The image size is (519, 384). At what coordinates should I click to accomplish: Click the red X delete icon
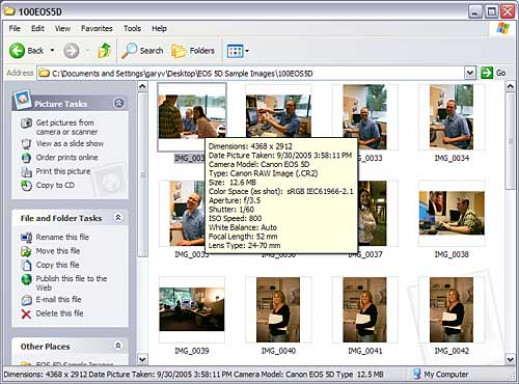click(x=26, y=314)
